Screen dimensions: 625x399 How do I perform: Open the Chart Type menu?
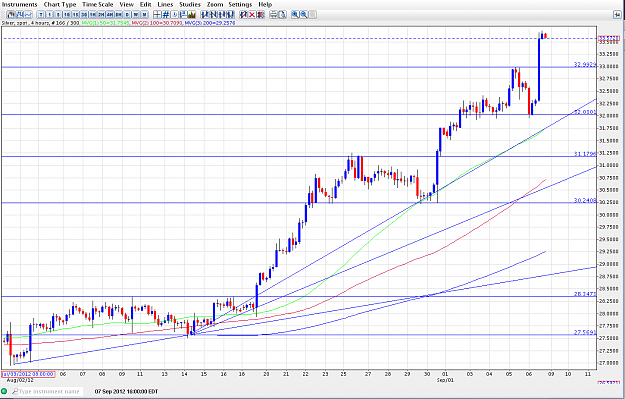click(60, 4)
